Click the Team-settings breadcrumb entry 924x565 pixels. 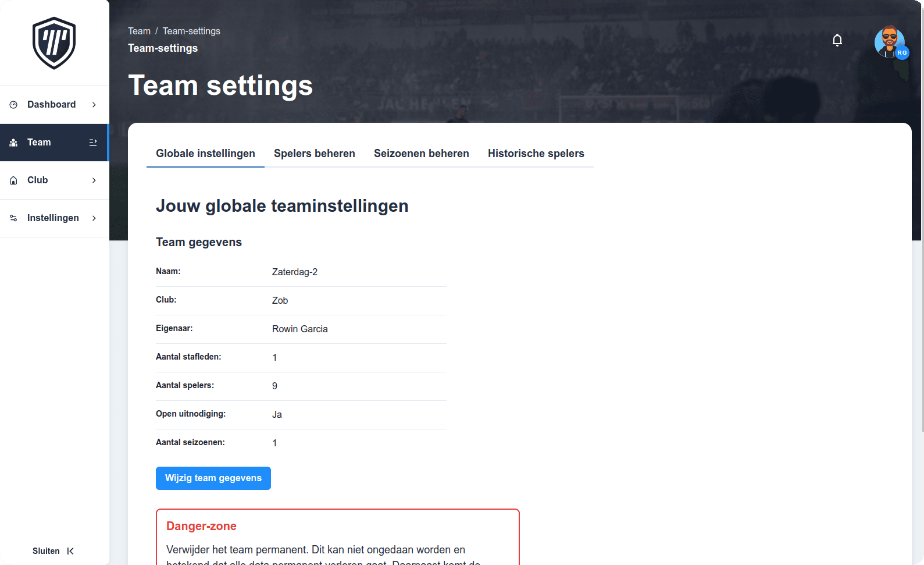191,31
